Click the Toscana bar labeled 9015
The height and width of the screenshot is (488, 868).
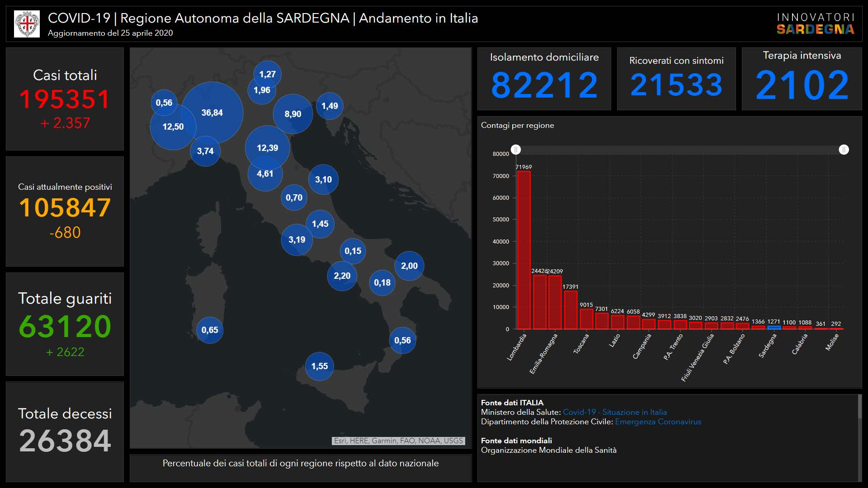tap(586, 319)
